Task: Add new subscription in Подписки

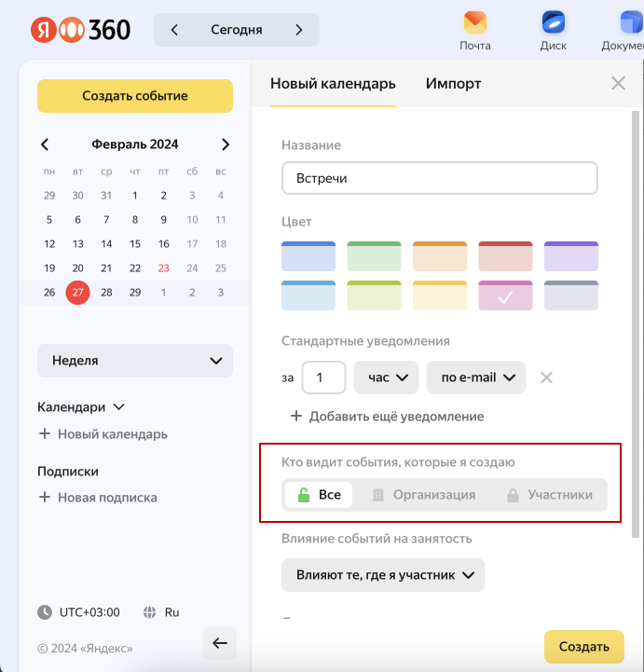Action: [98, 498]
